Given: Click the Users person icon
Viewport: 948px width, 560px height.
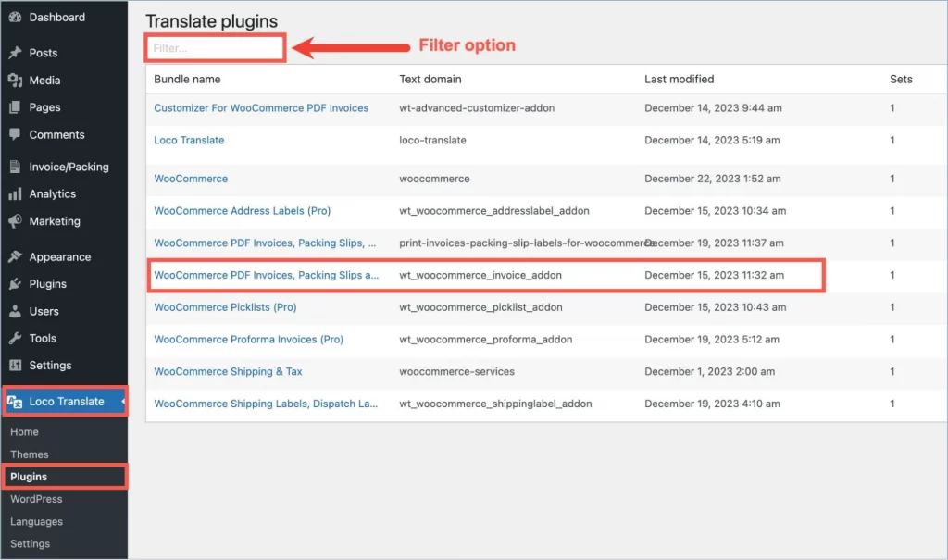Looking at the screenshot, I should click(15, 311).
